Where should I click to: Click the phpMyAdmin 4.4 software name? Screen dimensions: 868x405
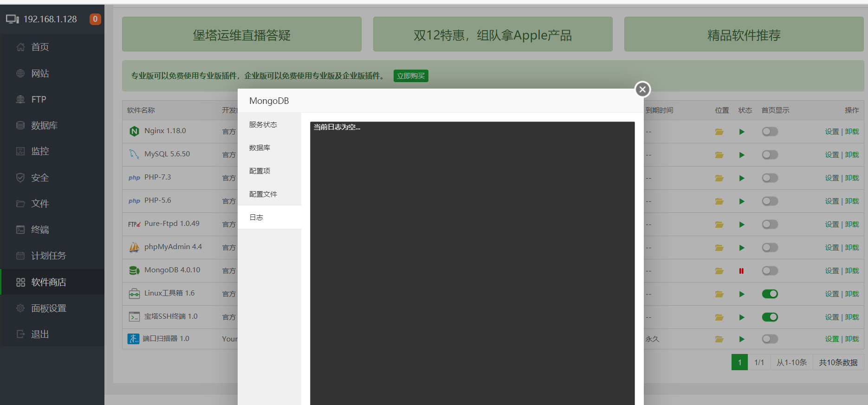(x=173, y=247)
